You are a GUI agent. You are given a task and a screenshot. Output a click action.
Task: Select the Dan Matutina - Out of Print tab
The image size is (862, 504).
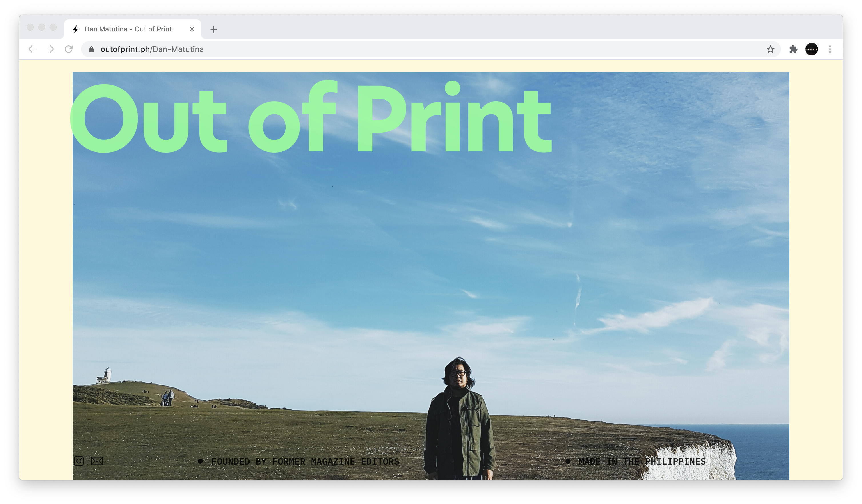128,29
